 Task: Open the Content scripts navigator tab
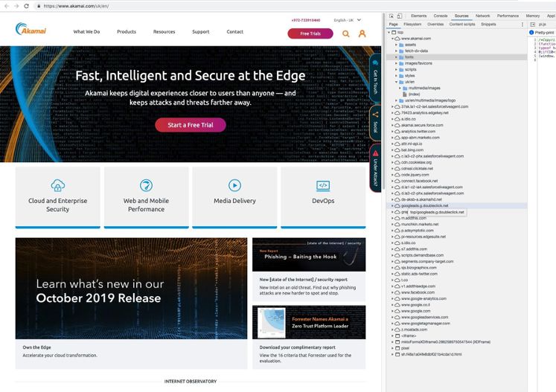[462, 25]
